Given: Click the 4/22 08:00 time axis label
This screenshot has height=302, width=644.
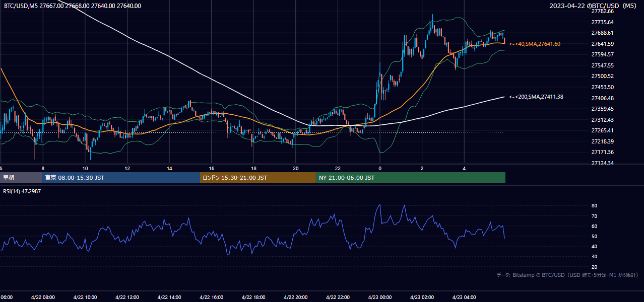Looking at the screenshot, I should (43, 297).
